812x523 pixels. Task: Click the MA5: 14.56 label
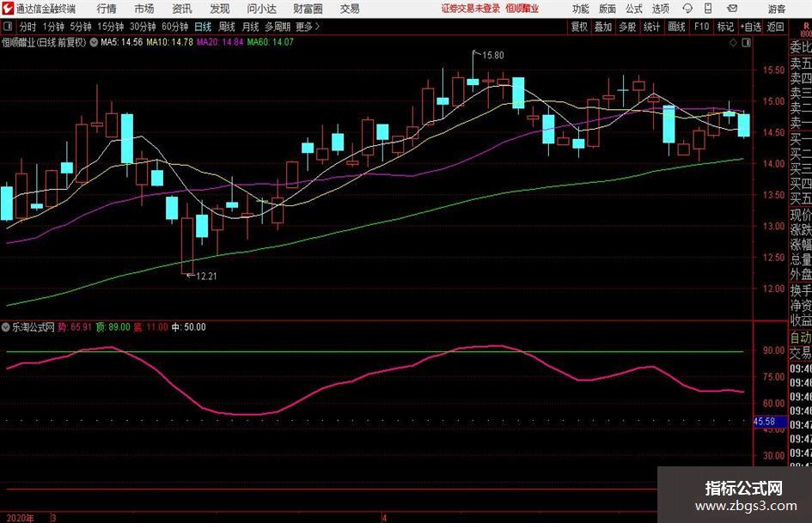pyautogui.click(x=122, y=42)
